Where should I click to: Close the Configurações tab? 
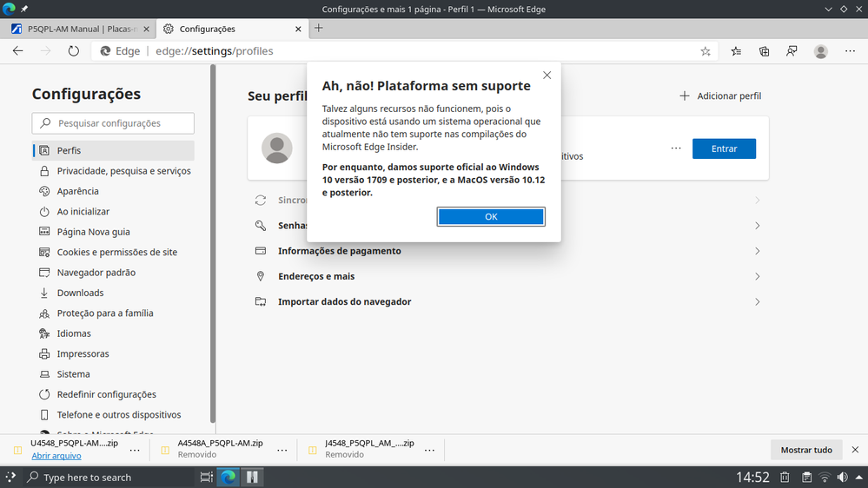(298, 29)
